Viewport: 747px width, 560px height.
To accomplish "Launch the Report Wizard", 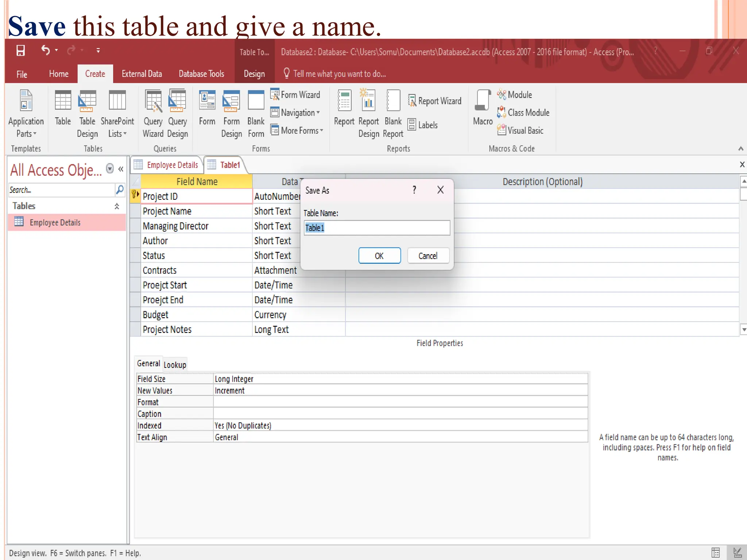I will [434, 101].
